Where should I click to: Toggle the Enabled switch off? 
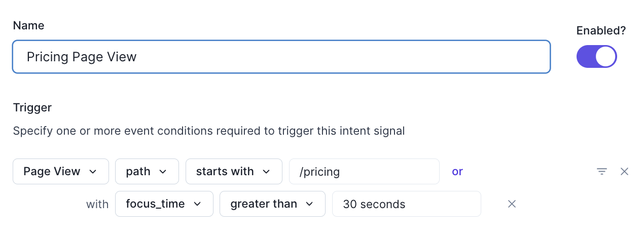point(596,57)
